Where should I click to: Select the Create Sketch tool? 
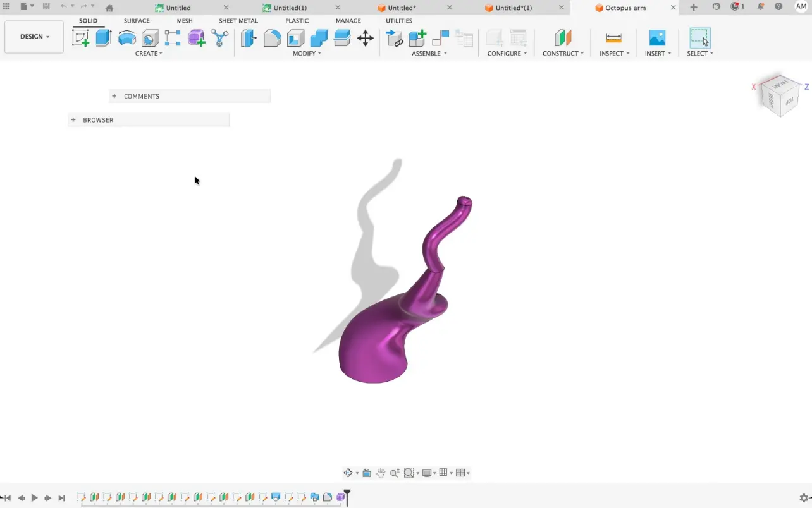pos(80,39)
